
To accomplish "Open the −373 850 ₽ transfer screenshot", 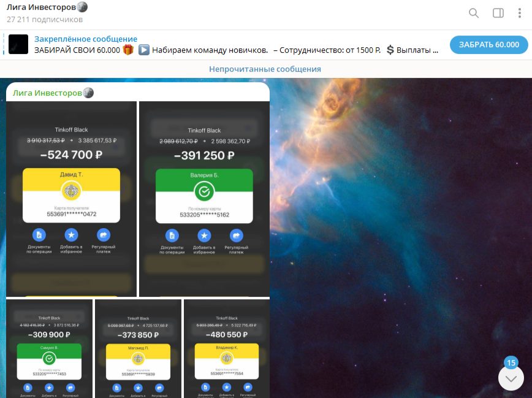I will click(138, 348).
